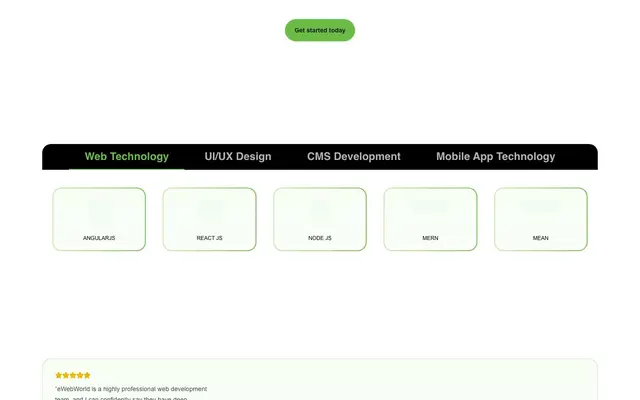Click the MERN stack card
The width and height of the screenshot is (640, 400).
point(430,219)
